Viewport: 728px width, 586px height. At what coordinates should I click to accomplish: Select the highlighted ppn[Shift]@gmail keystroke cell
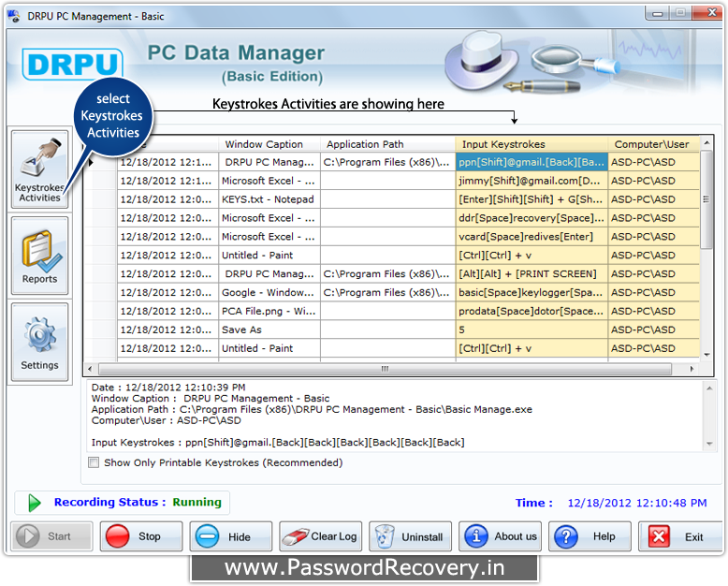click(531, 162)
